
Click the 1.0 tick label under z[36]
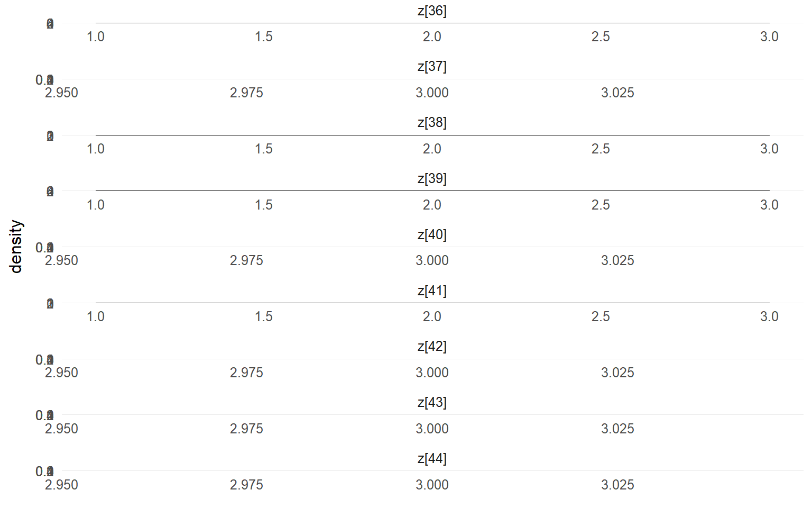[96, 37]
